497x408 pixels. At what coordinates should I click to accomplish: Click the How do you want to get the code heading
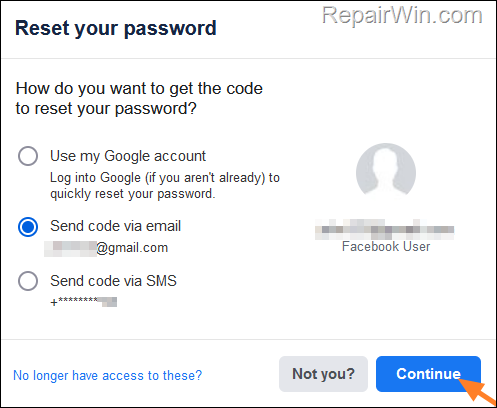(x=139, y=99)
